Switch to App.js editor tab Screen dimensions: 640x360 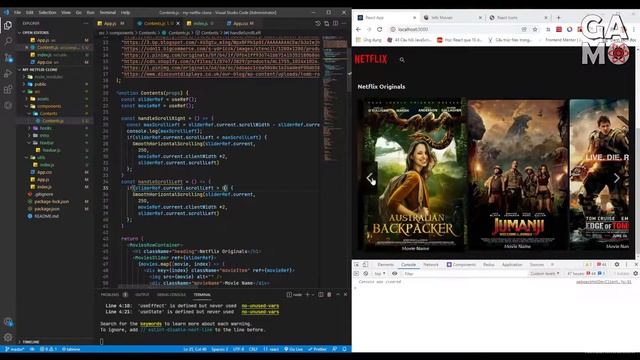tap(111, 23)
